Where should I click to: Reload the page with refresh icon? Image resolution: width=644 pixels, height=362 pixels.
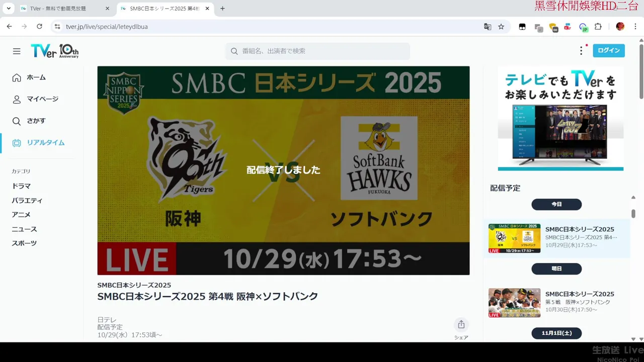click(x=39, y=27)
